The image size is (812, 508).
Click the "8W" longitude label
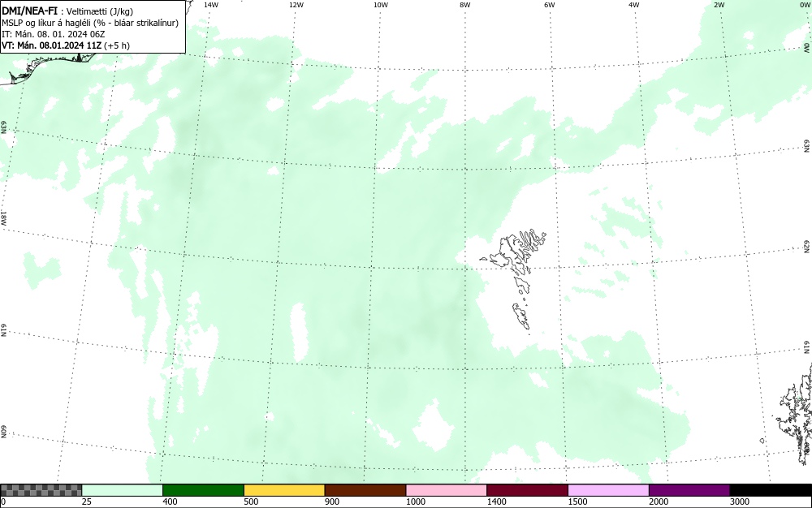click(x=465, y=5)
